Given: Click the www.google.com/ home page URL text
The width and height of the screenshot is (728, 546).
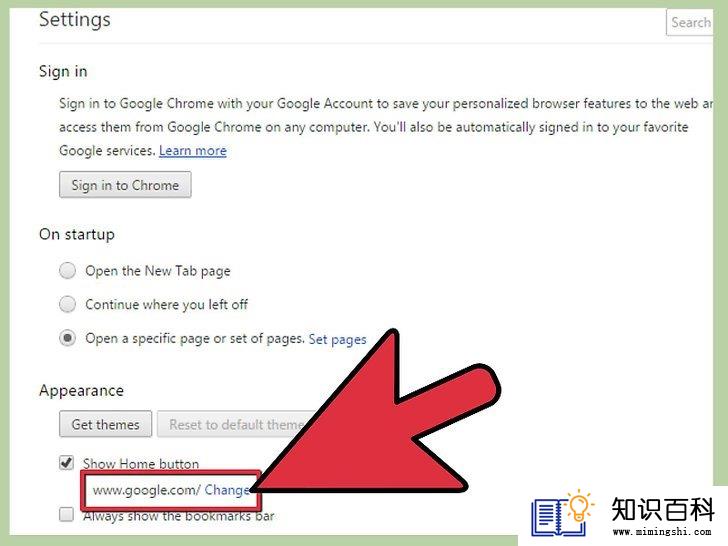Looking at the screenshot, I should pos(146,490).
